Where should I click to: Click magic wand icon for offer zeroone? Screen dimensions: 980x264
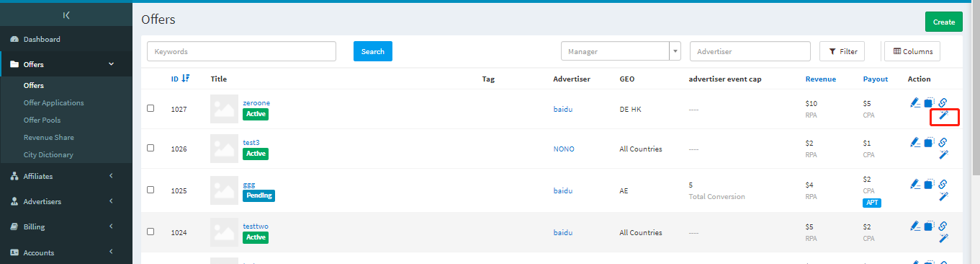tap(943, 115)
